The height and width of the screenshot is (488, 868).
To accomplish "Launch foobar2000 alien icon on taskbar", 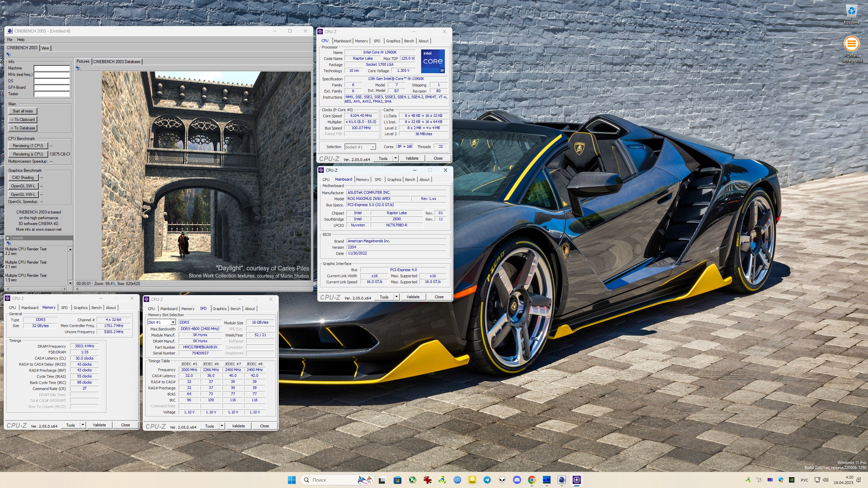I will point(502,480).
